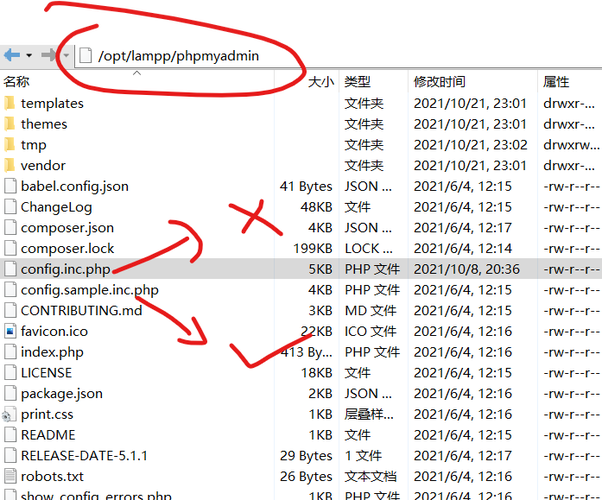Click the 层叠样... type cell of print.css

(369, 414)
